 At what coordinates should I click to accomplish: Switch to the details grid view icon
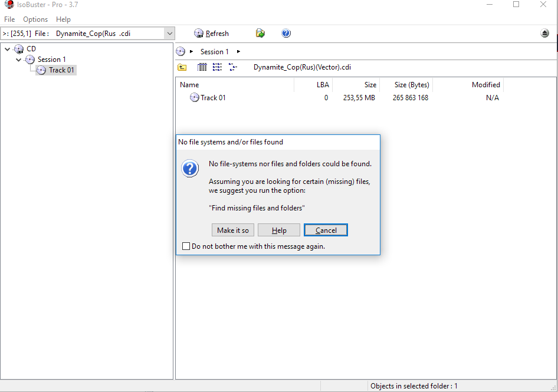[202, 67]
